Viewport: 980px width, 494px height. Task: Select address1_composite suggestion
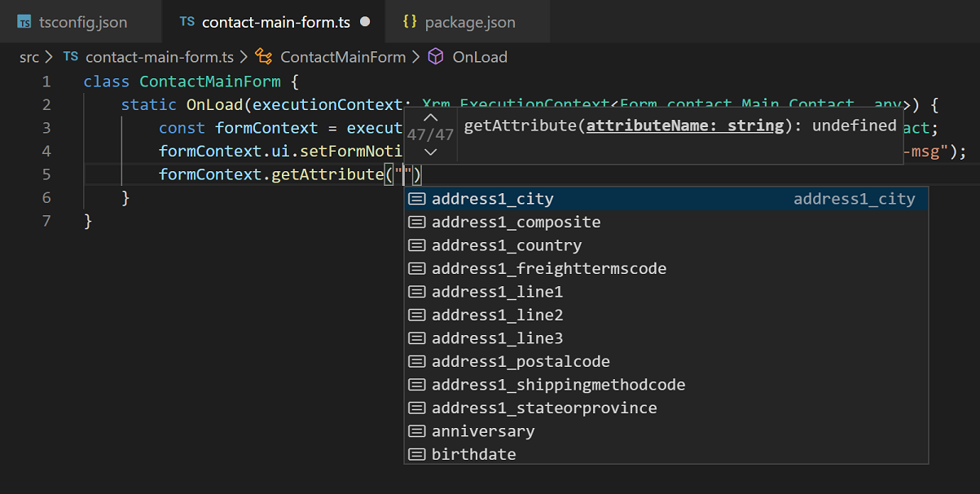pyautogui.click(x=666, y=222)
